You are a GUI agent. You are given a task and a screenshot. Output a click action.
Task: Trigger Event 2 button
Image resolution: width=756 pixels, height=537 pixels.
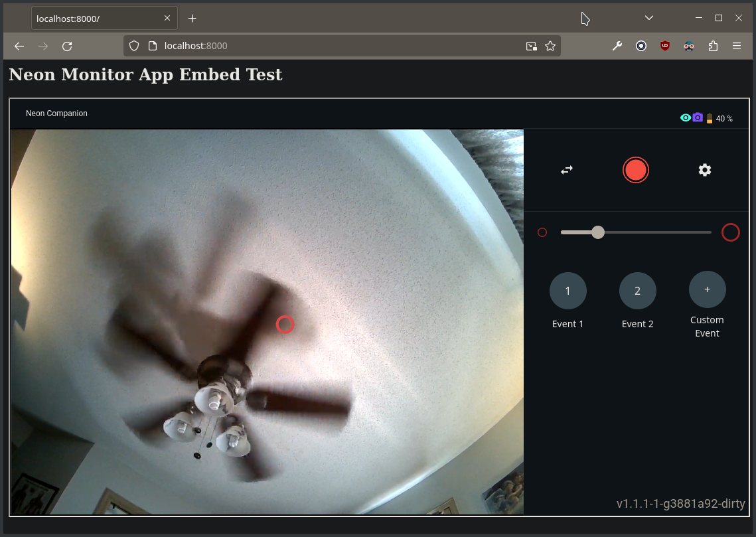pyautogui.click(x=637, y=291)
